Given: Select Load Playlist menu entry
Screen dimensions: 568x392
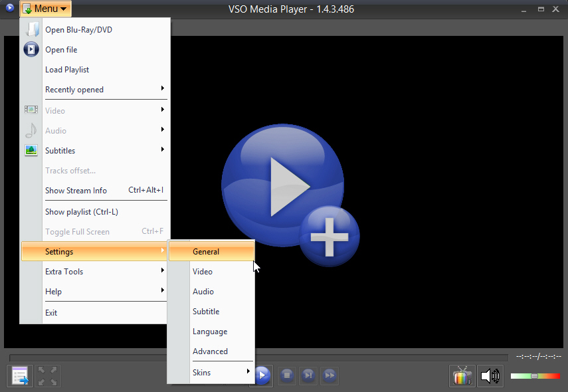Looking at the screenshot, I should click(x=95, y=70).
